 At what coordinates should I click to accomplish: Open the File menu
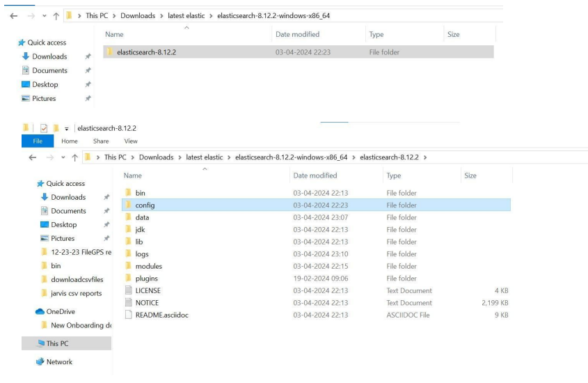38,141
